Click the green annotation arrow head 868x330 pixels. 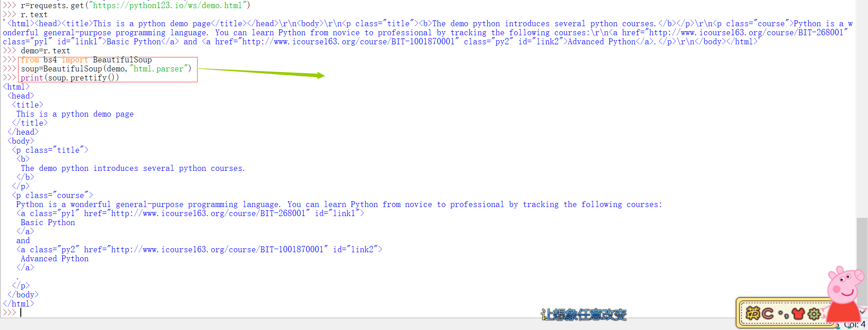(x=321, y=75)
